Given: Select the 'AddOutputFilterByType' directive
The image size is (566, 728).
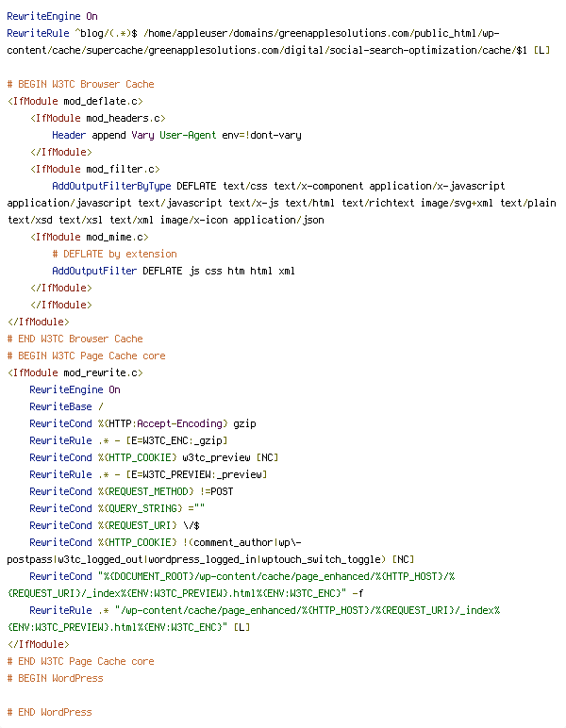Looking at the screenshot, I should [x=111, y=186].
